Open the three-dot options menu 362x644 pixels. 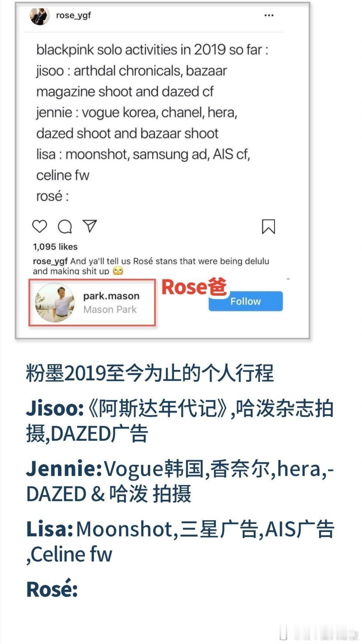pos(269,15)
